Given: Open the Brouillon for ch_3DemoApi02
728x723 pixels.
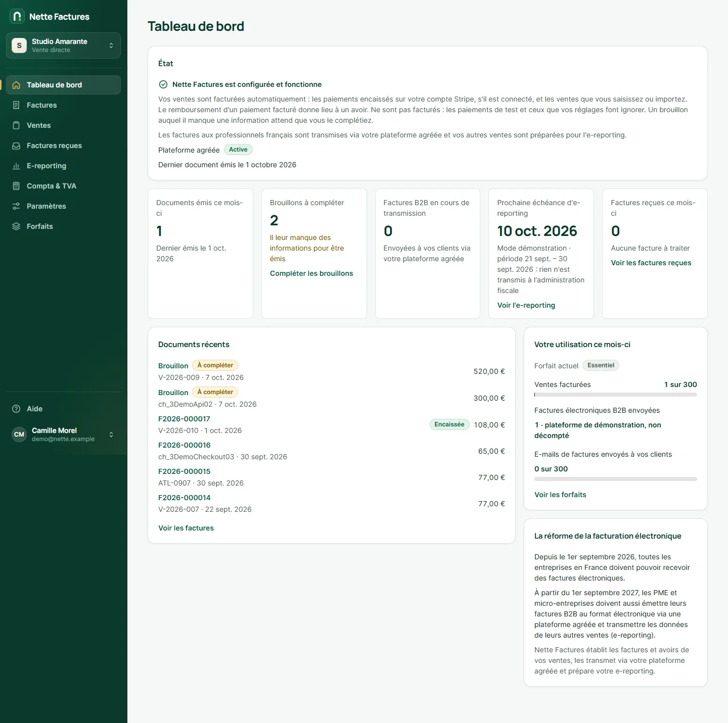Looking at the screenshot, I should [173, 393].
